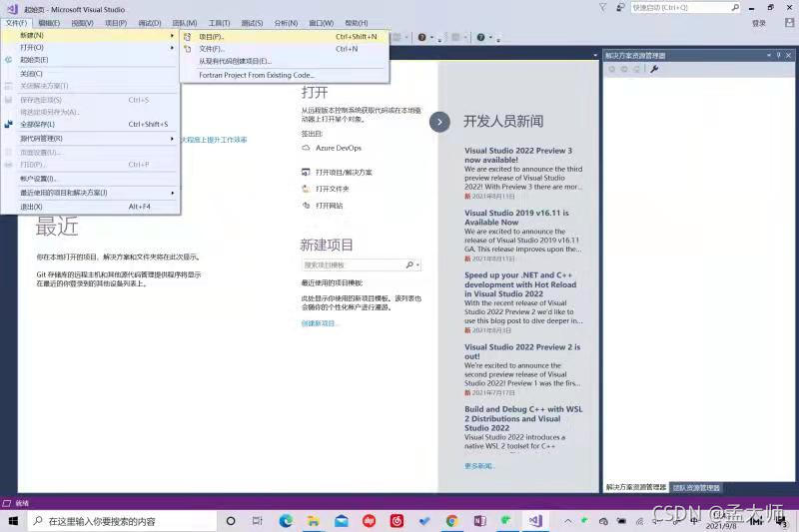The height and width of the screenshot is (532, 799).
Task: Open document tab list dropdown arrow
Action: [595, 55]
